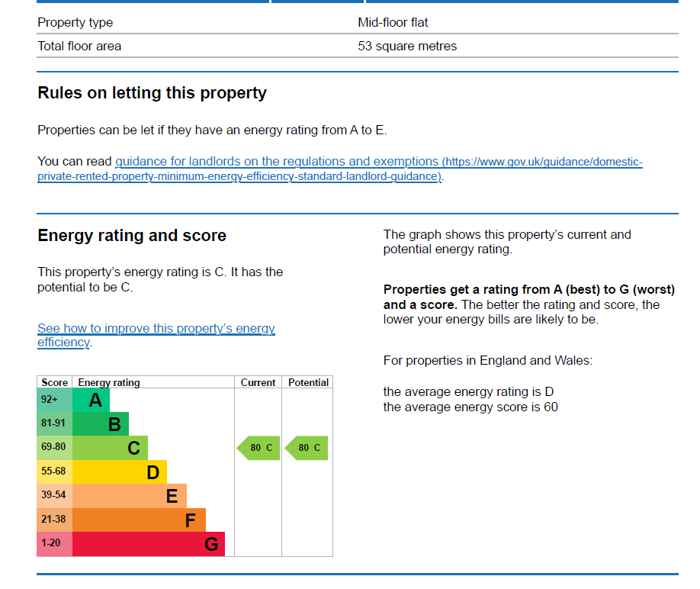Select the green B rating bar
Viewport: 700px width, 589px height.
(101, 423)
